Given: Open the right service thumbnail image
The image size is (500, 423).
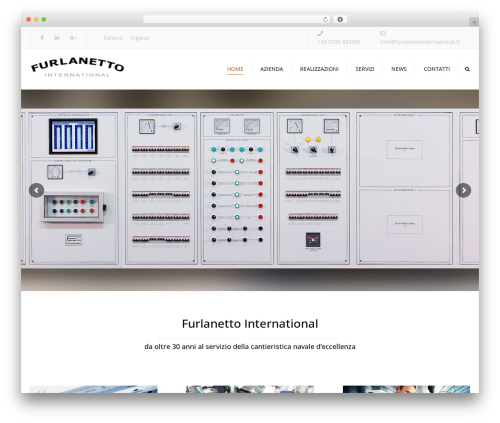Looking at the screenshot, I should [x=406, y=389].
